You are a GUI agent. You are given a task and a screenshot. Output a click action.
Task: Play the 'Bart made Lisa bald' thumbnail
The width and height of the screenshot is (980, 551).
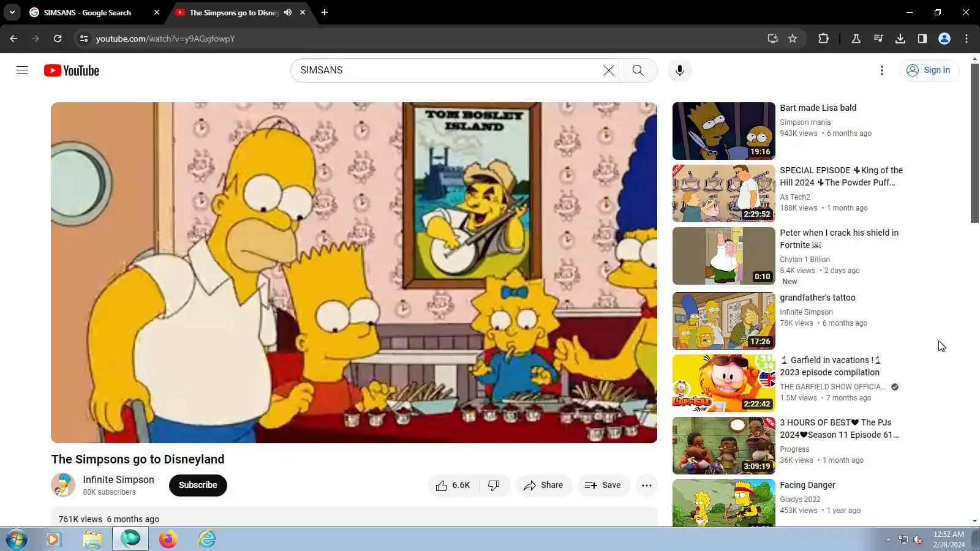[x=723, y=131]
